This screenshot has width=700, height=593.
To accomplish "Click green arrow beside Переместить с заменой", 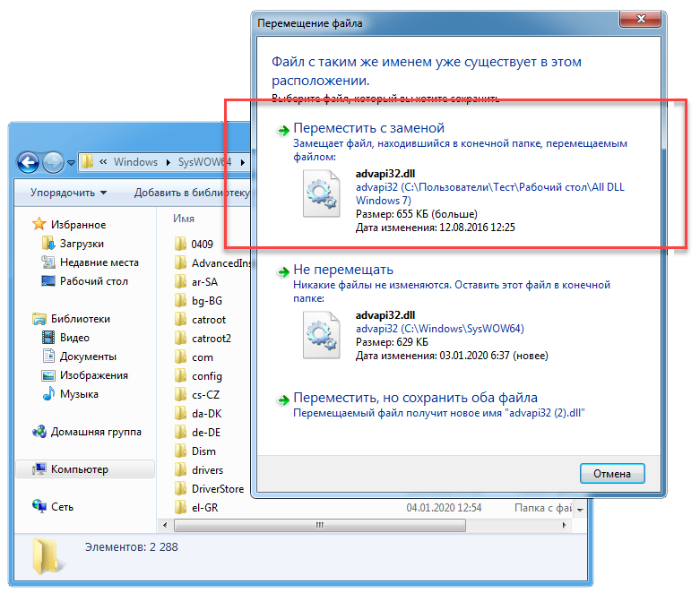I will [x=283, y=130].
